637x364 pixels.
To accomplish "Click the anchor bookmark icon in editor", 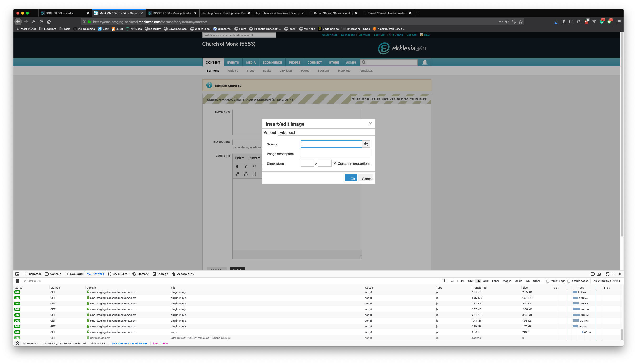I will 254,174.
